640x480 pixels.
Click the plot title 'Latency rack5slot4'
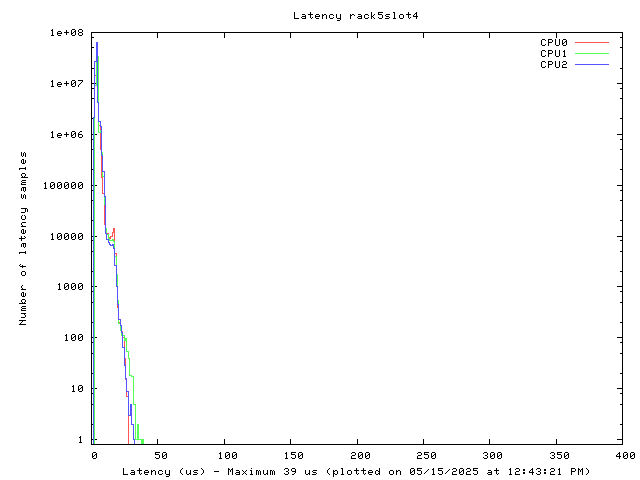point(356,16)
